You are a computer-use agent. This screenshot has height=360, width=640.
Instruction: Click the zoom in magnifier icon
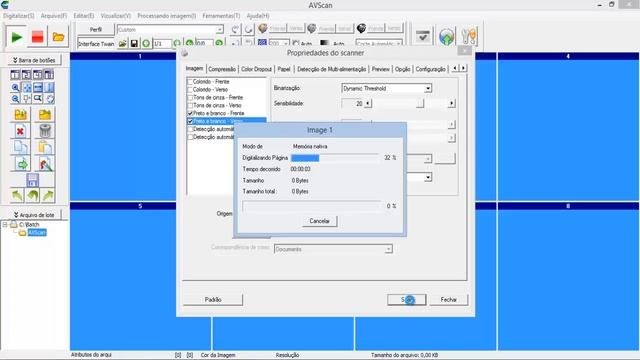pos(15,87)
